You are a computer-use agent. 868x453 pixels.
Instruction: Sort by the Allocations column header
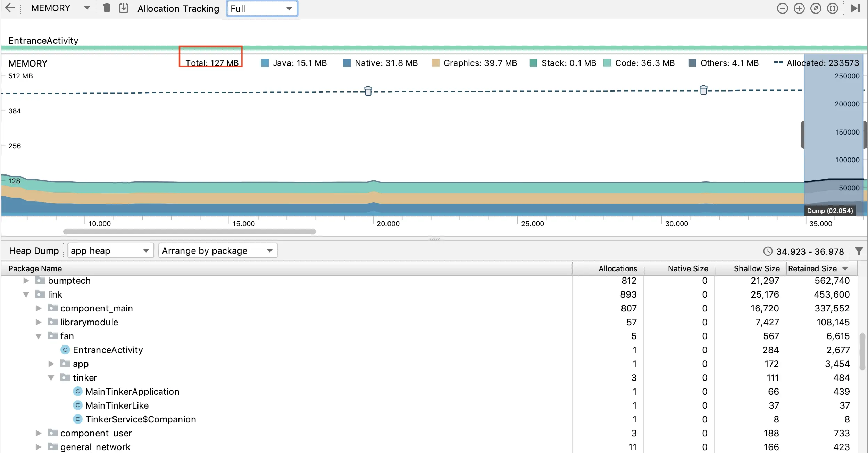pyautogui.click(x=617, y=268)
